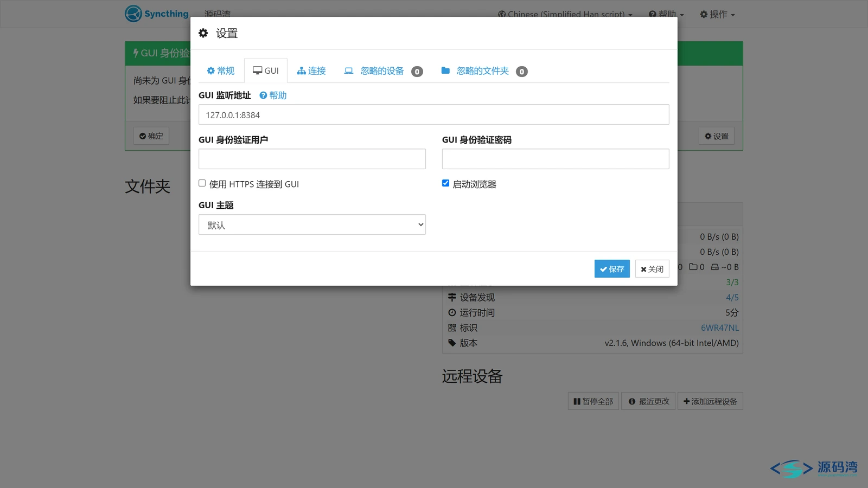Image resolution: width=868 pixels, height=488 pixels.
Task: Enable 使用 HTTPS 连接到 GUI checkbox
Action: (x=202, y=183)
